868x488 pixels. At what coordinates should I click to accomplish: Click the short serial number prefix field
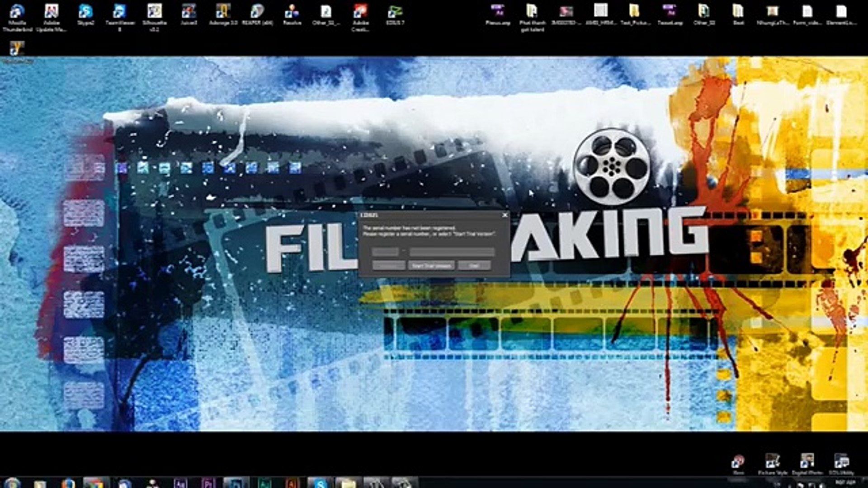coord(386,252)
